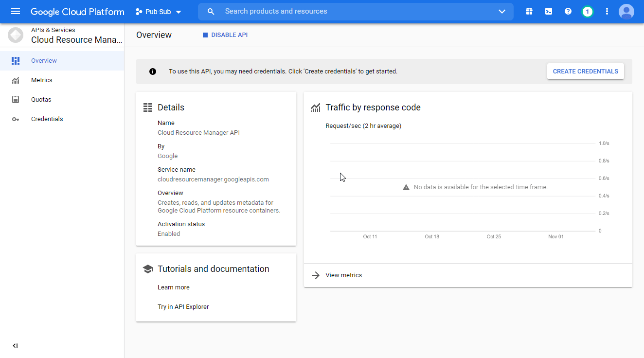Click the Tutorials graduation cap icon
This screenshot has width=644, height=358.
click(148, 269)
